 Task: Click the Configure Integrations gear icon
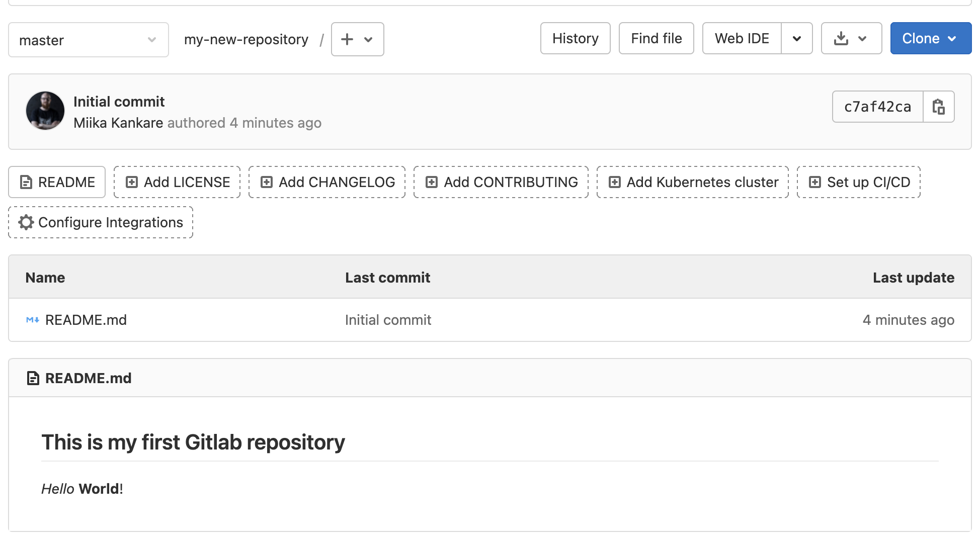[26, 222]
